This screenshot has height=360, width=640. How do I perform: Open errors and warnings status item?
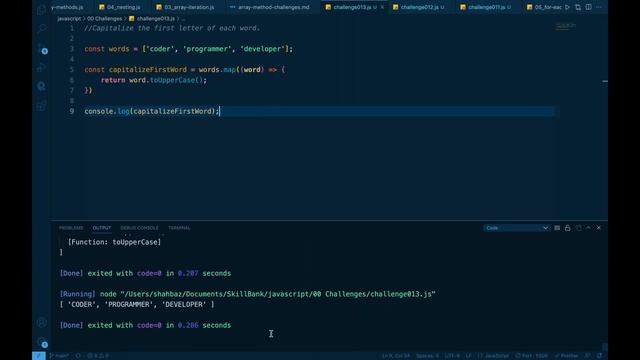98,356
